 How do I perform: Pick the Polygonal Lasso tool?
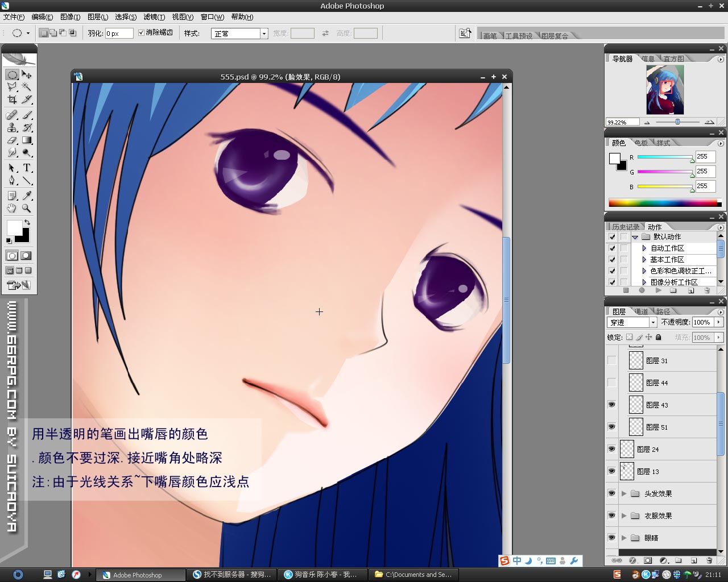pos(12,87)
